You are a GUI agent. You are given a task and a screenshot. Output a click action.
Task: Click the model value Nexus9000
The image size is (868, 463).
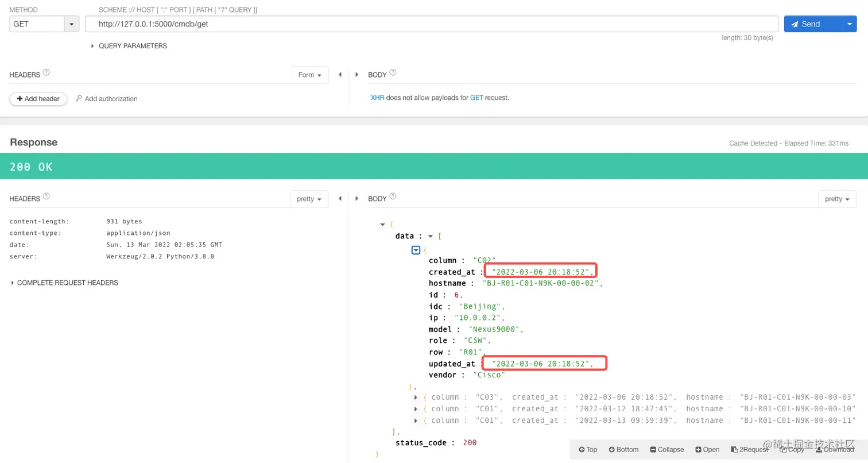click(x=495, y=329)
